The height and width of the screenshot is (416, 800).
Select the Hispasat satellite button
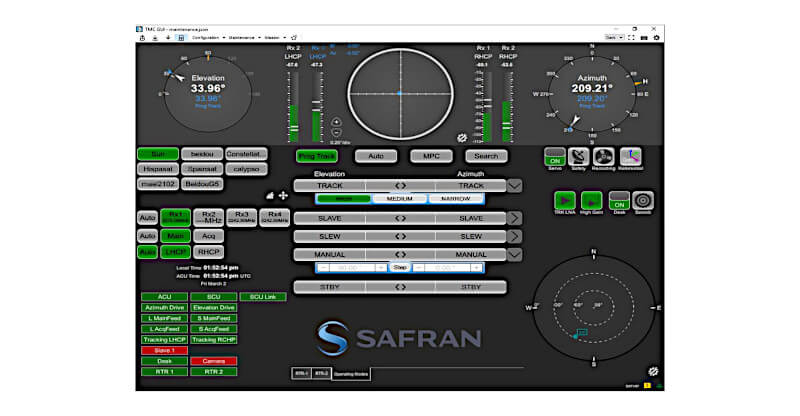[157, 169]
